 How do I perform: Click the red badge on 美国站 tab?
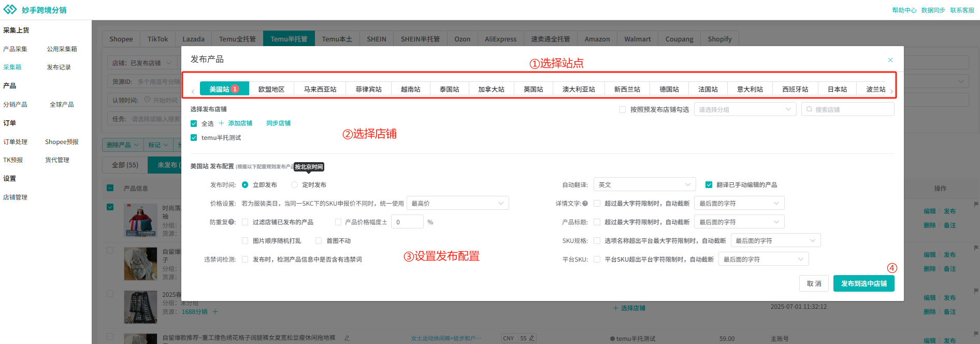pyautogui.click(x=235, y=89)
